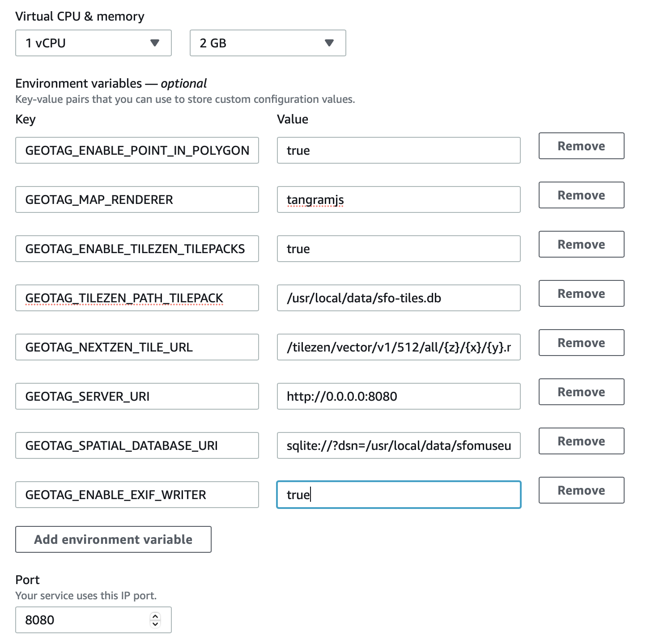Viewport: 655px width, 644px height.
Task: Click the sqlite:// dsn value field
Action: click(399, 445)
